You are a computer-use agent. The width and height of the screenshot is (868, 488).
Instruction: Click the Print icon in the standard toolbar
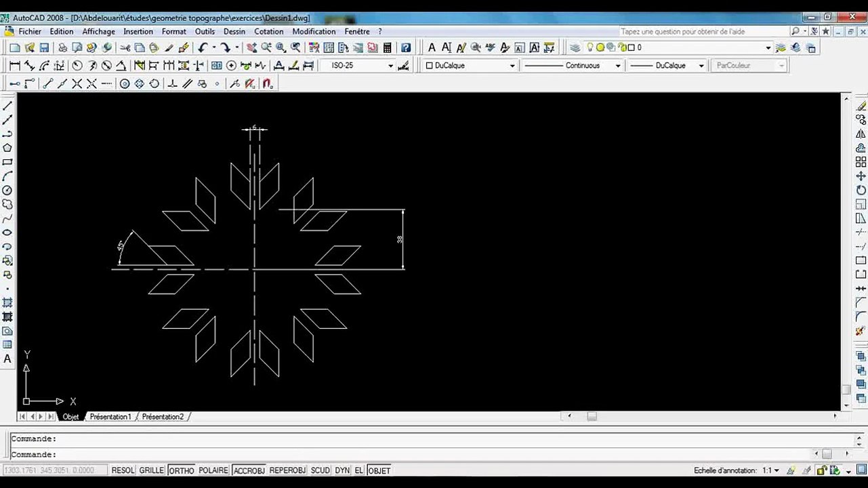click(62, 47)
